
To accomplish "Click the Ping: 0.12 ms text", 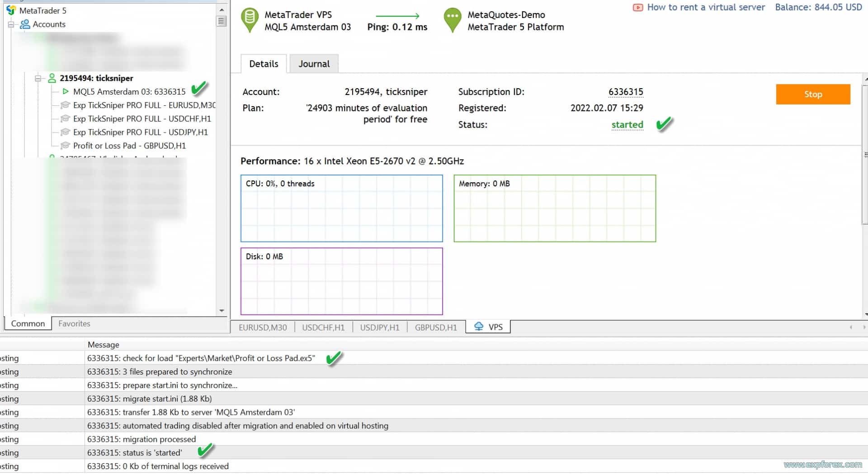I will (397, 27).
